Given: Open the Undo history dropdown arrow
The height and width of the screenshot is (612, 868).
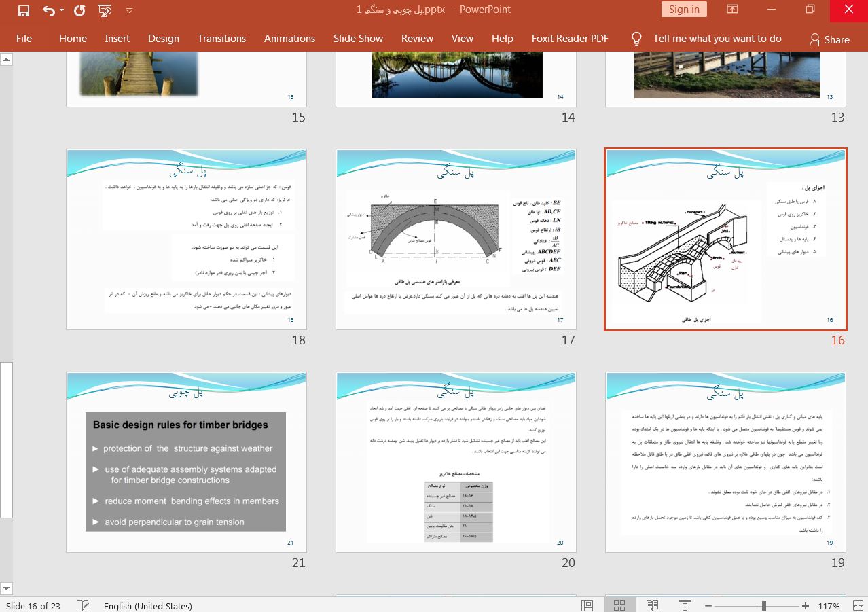Looking at the screenshot, I should click(x=62, y=10).
